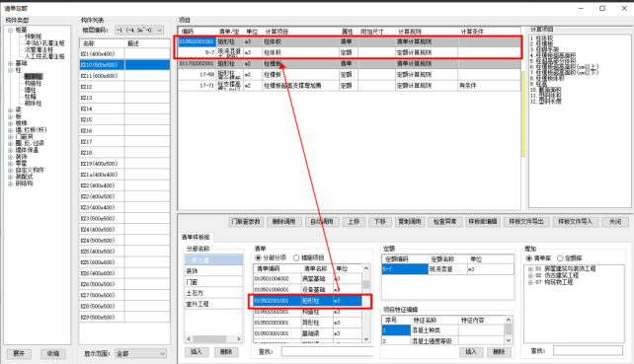Choose the 清单库 radio option
Viewport: 634px width, 364px height.
[529, 258]
